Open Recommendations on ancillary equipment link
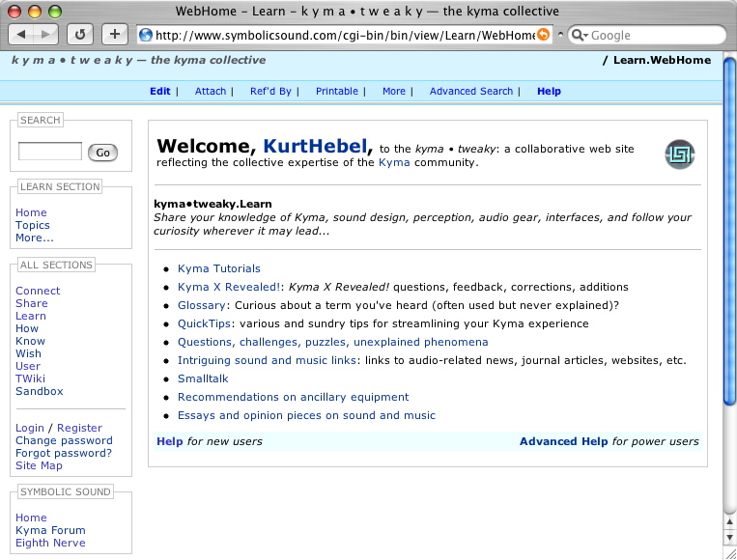This screenshot has width=737, height=560. coord(294,397)
